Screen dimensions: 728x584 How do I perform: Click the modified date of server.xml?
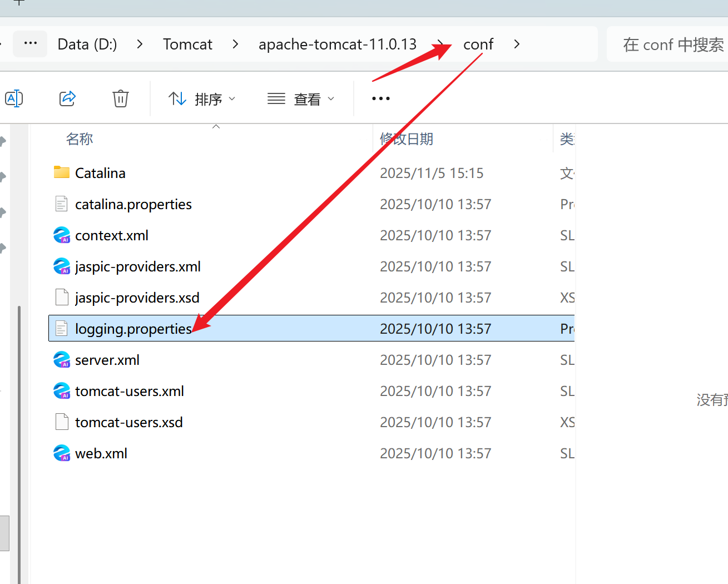click(x=435, y=360)
